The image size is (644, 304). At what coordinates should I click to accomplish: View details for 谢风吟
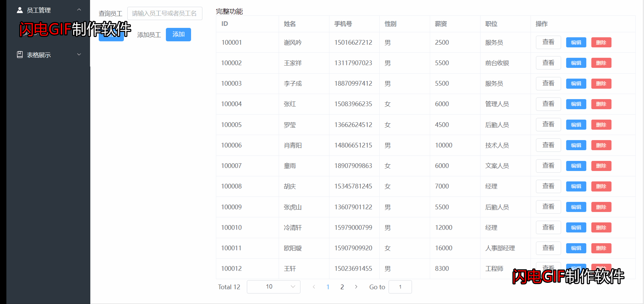(548, 42)
